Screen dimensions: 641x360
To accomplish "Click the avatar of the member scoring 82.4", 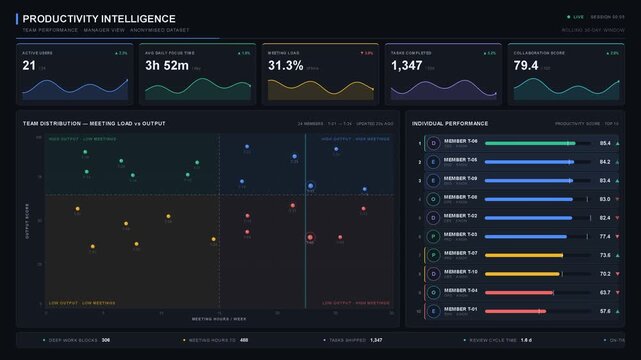I will 433,218.
